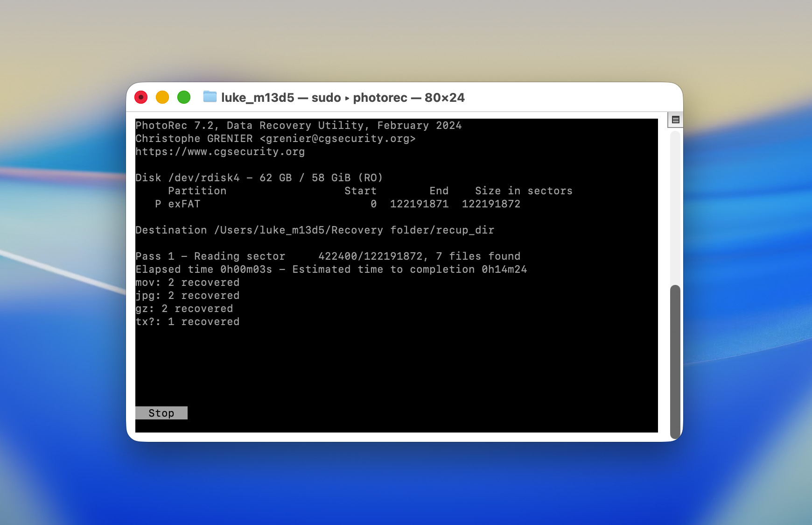812x525 pixels.
Task: Click the 'Christophe GRENIER' author name
Action: coord(194,138)
